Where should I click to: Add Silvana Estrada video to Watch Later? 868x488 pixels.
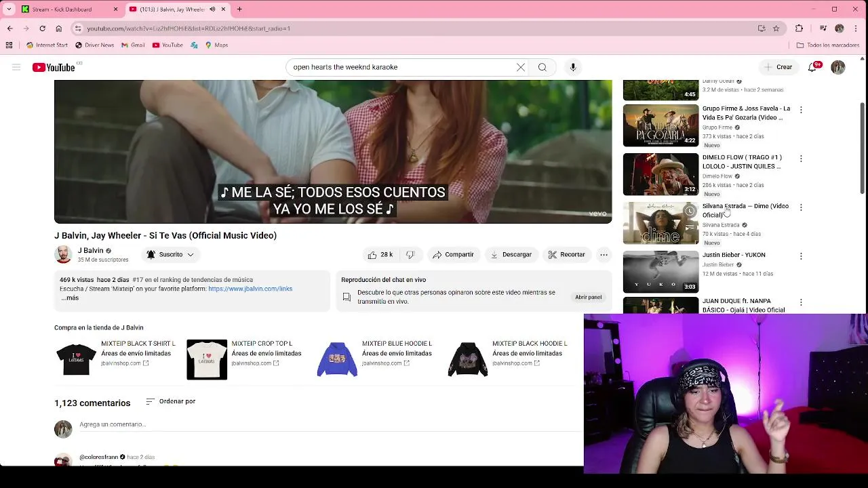coord(690,211)
